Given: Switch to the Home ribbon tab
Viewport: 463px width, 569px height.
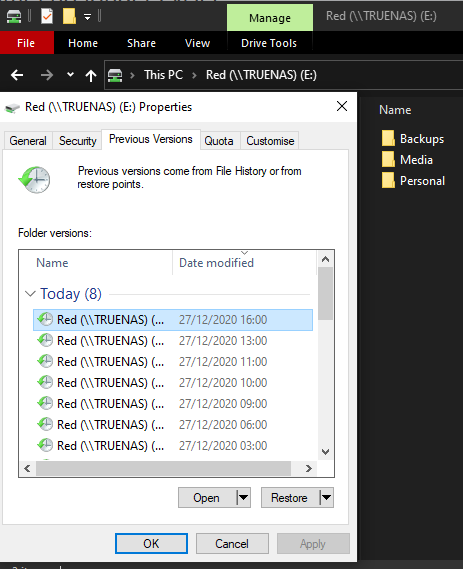Looking at the screenshot, I should pos(83,43).
